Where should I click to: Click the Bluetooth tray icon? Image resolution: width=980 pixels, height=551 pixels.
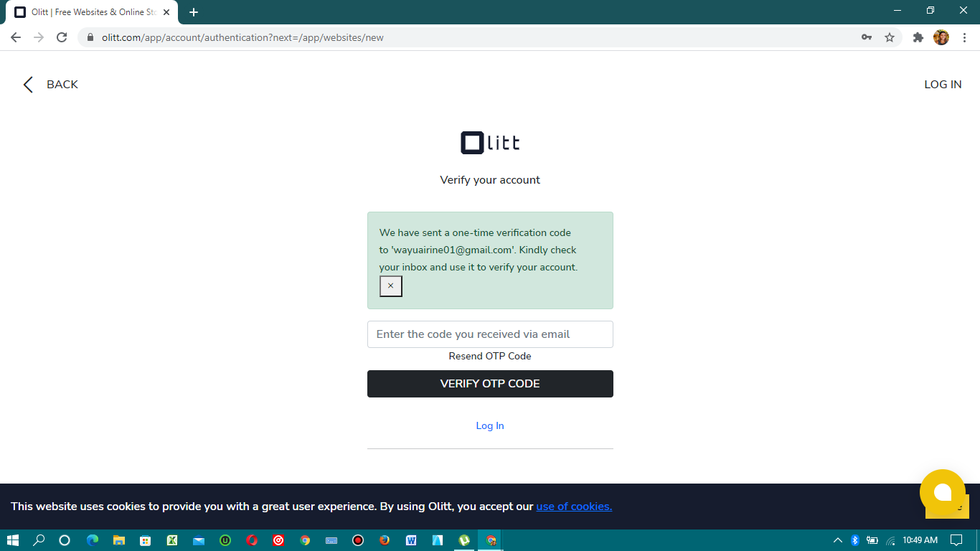point(855,540)
